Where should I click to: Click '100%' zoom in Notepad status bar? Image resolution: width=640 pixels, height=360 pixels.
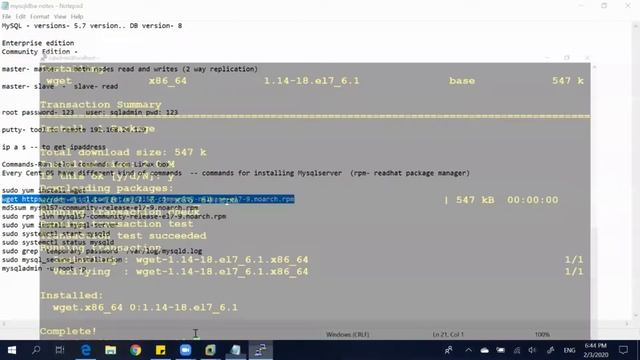tap(542, 334)
